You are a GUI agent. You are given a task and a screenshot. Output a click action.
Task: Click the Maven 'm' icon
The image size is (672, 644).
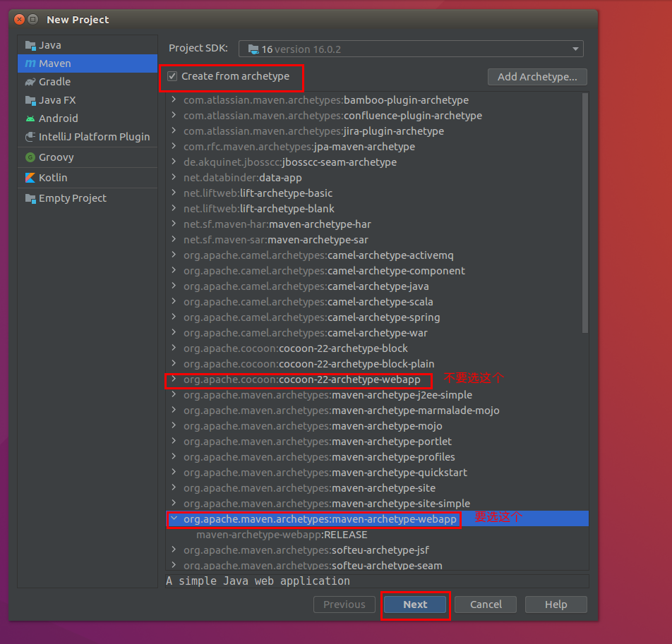coord(30,63)
